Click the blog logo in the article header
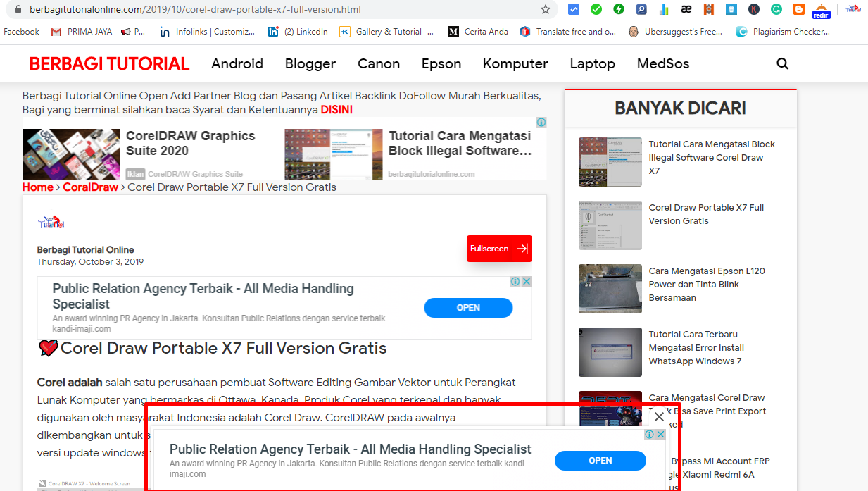 point(51,222)
